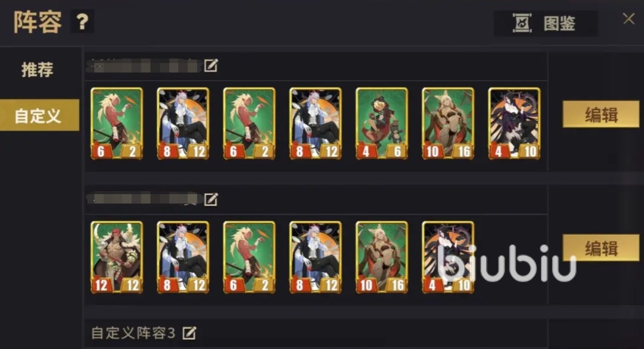Click the second lineup's name edit pencil icon
The height and width of the screenshot is (349, 644).
pyautogui.click(x=211, y=199)
